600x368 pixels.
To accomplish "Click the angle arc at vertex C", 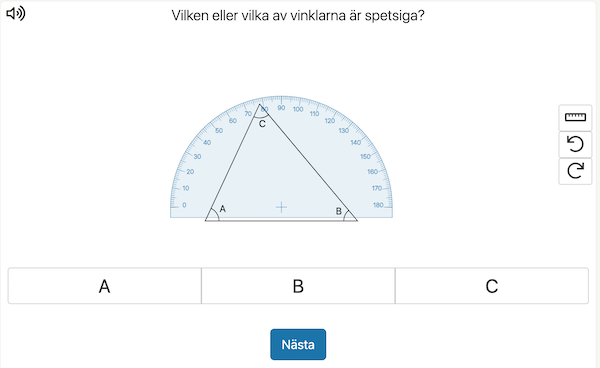I will 261,115.
